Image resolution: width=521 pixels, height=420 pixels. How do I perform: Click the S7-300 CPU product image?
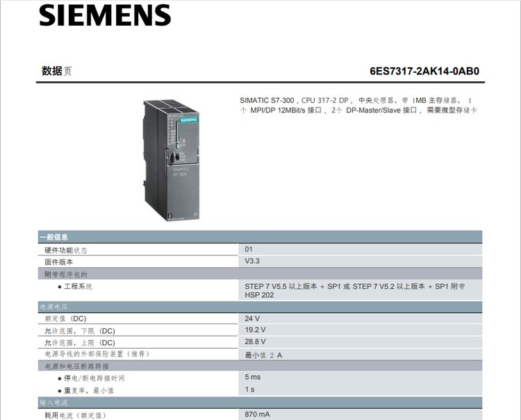tap(171, 160)
